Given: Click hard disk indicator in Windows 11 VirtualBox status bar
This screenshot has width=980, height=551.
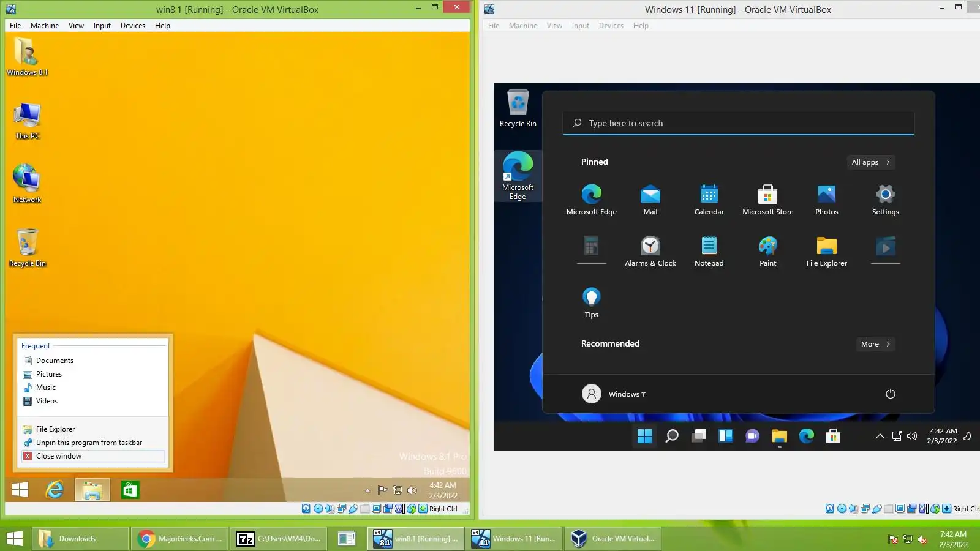Looking at the screenshot, I should click(830, 509).
